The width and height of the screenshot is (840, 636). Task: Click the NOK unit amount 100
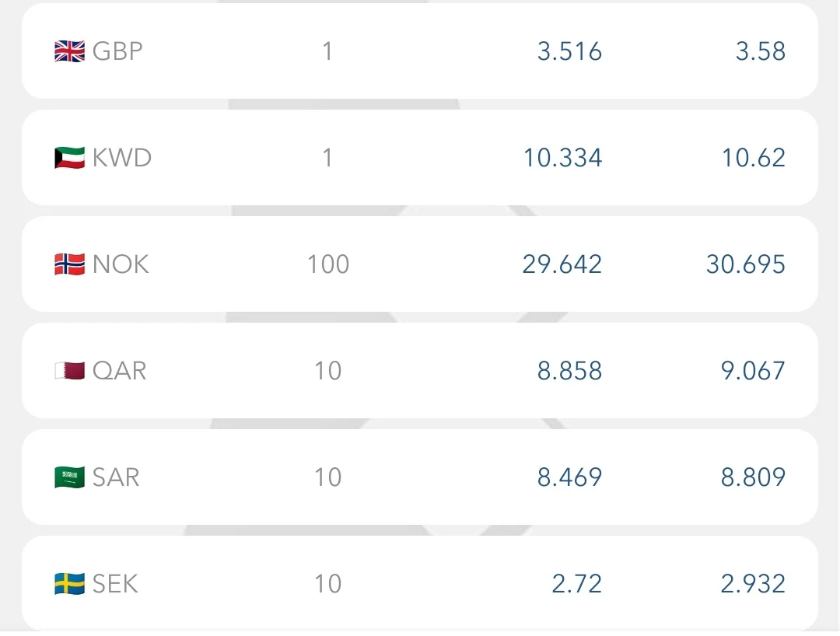pos(327,265)
